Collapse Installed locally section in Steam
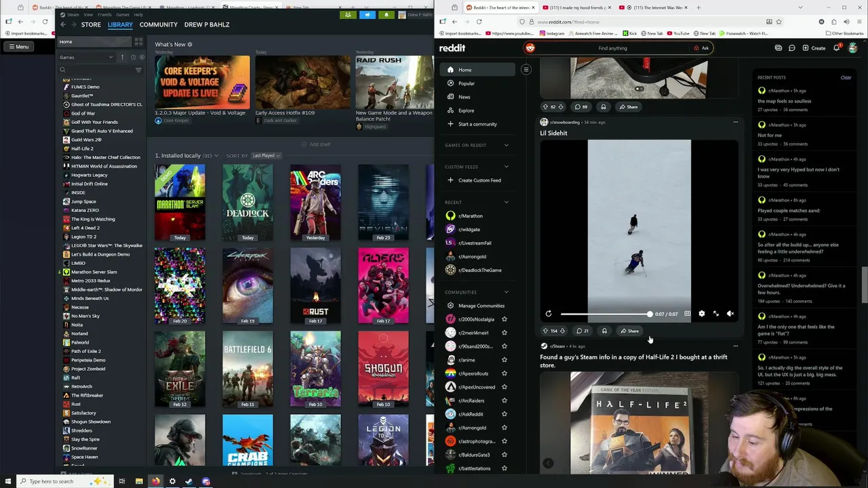868x488 pixels. pyautogui.click(x=216, y=156)
